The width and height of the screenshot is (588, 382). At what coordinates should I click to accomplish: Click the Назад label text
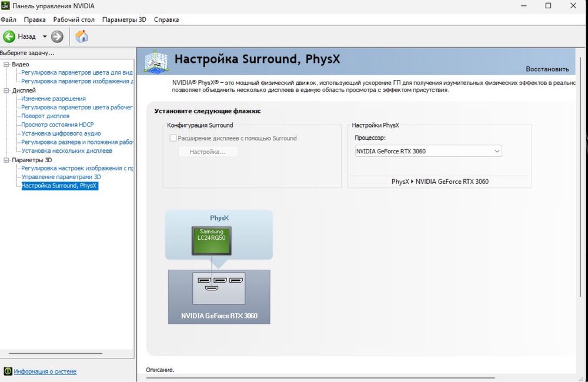tap(26, 36)
